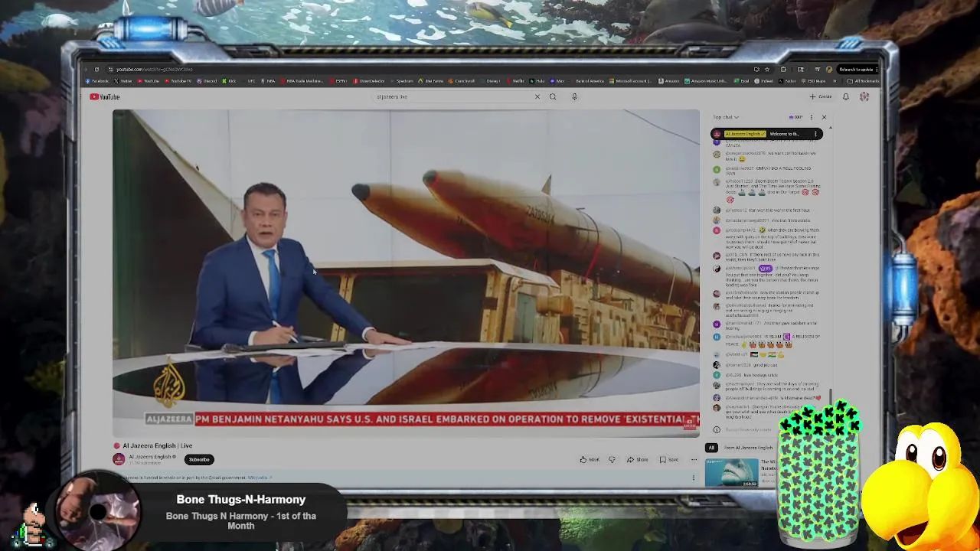Expand the Top chat dropdown
This screenshot has height=551, width=980.
click(726, 117)
